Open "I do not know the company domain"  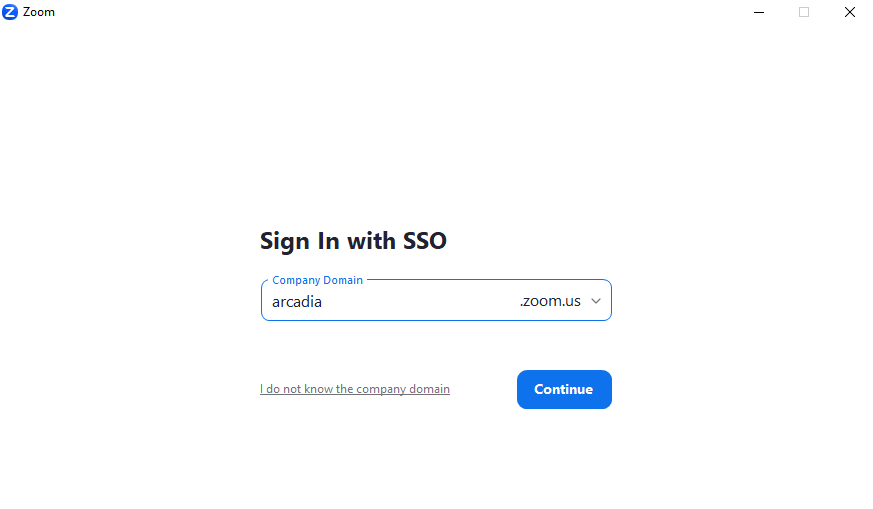pos(355,389)
